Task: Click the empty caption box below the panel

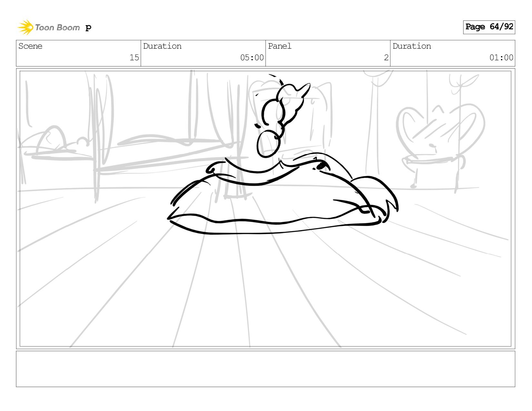Action: tap(265, 369)
